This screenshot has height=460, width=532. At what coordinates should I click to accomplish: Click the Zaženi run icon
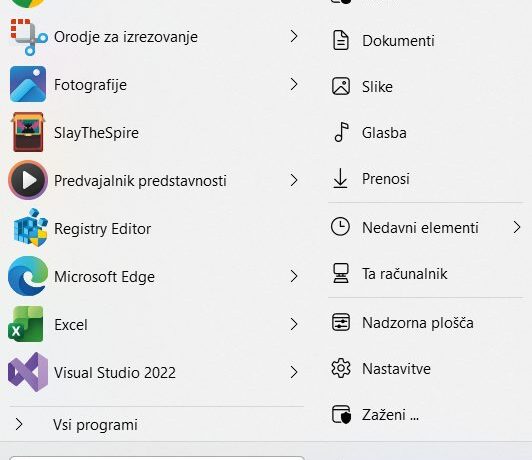(x=341, y=414)
